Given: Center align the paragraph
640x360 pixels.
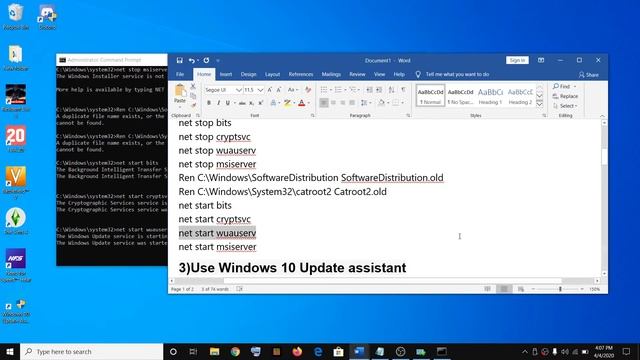Looking at the screenshot, I should (333, 103).
